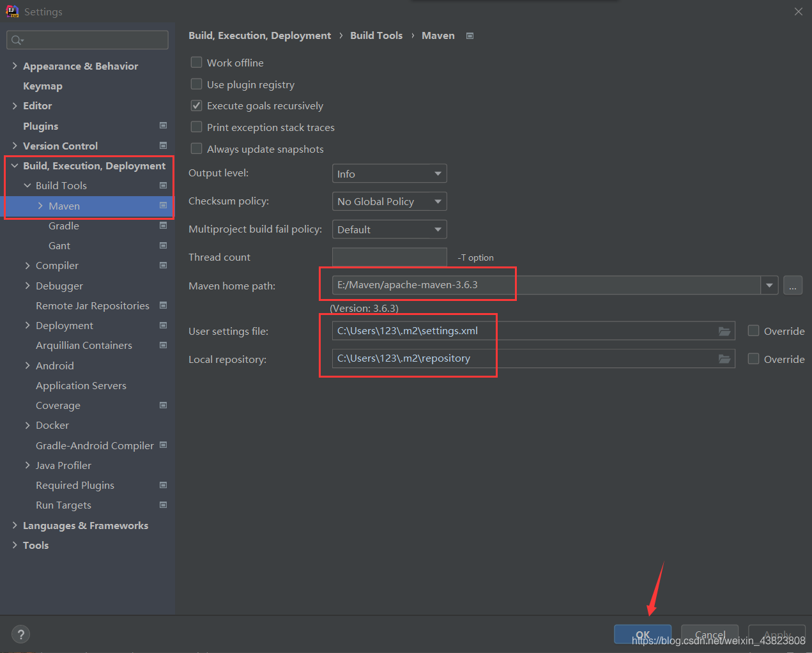
Task: Uncheck Execute goals recursively
Action: 197,105
